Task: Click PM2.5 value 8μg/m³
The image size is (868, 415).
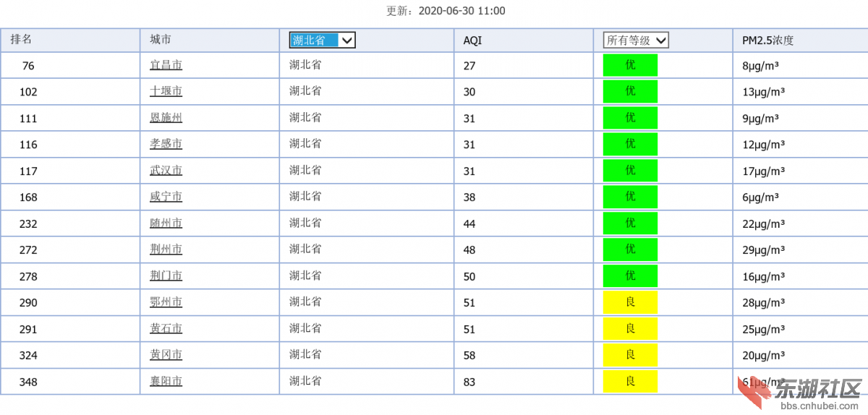Action: [x=760, y=66]
